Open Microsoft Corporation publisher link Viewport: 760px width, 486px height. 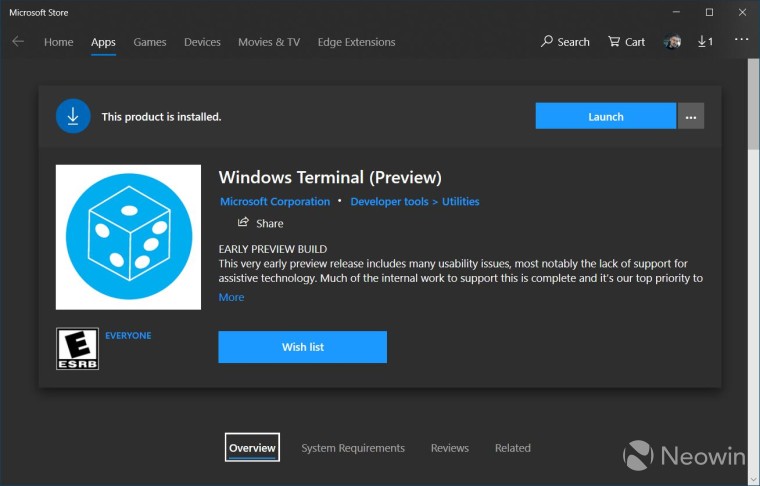point(275,202)
